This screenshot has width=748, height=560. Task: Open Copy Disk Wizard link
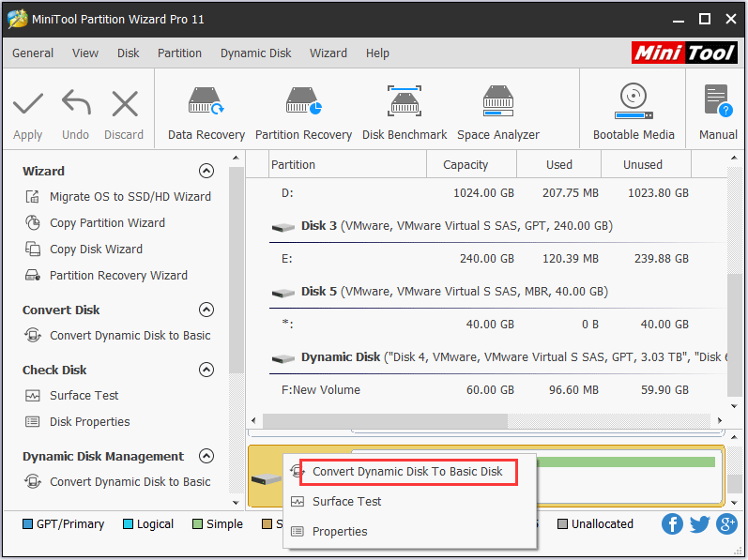tap(96, 250)
